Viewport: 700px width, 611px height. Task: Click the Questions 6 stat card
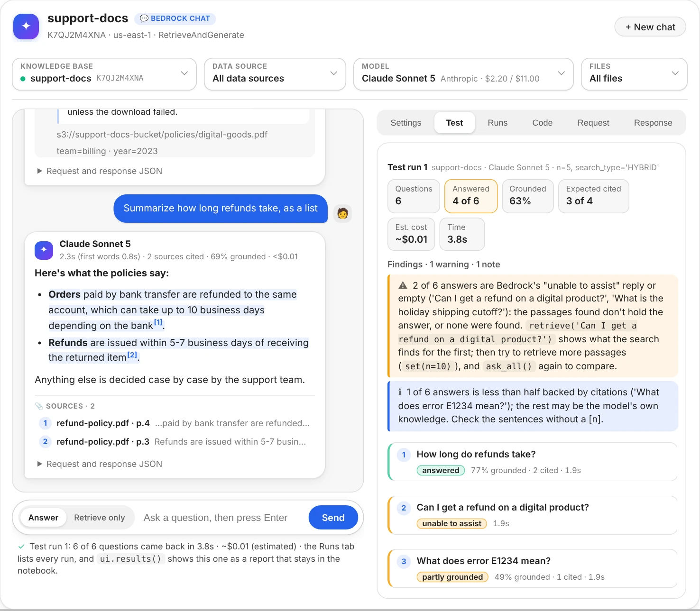414,196
